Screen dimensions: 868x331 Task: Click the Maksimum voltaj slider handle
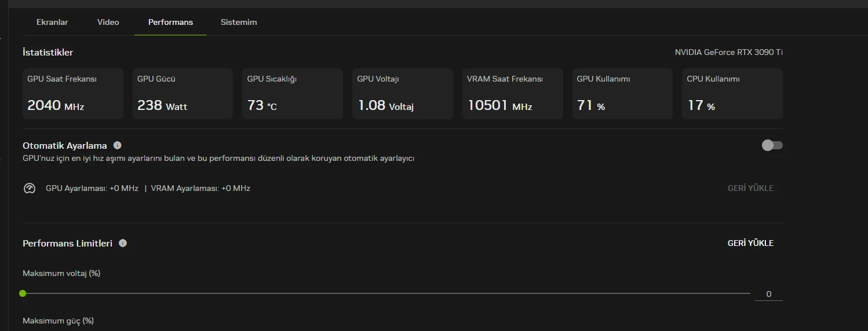click(x=23, y=293)
